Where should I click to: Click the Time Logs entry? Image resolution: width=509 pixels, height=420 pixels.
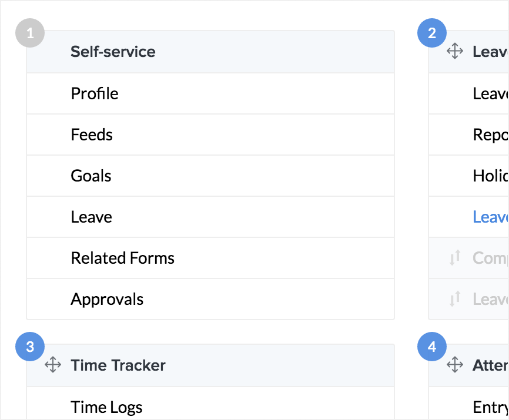tap(106, 407)
